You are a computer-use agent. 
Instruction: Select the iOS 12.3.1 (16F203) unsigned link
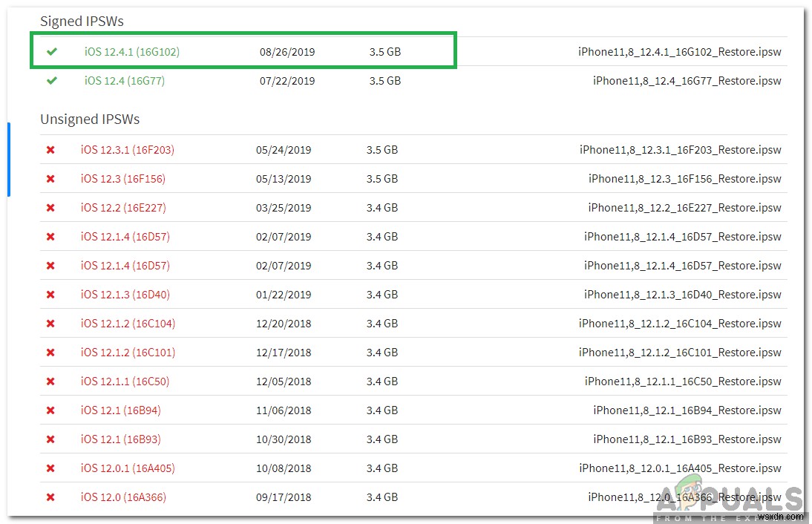click(127, 150)
